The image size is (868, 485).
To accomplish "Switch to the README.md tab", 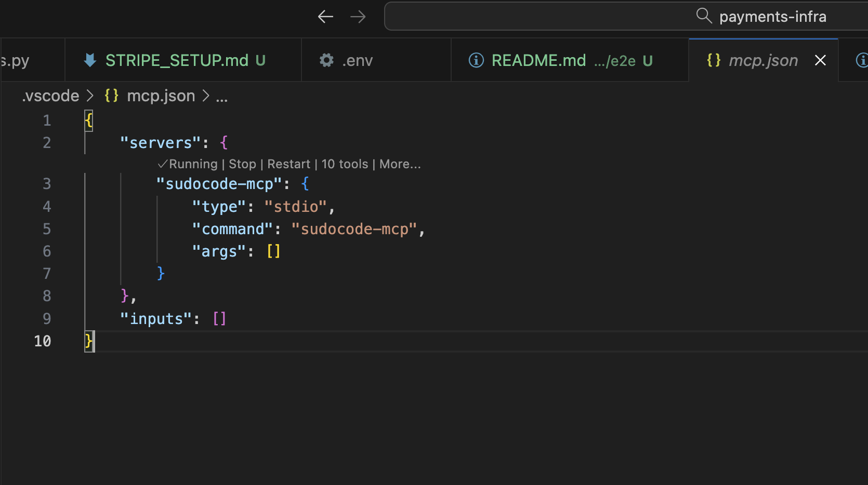I will 538,60.
